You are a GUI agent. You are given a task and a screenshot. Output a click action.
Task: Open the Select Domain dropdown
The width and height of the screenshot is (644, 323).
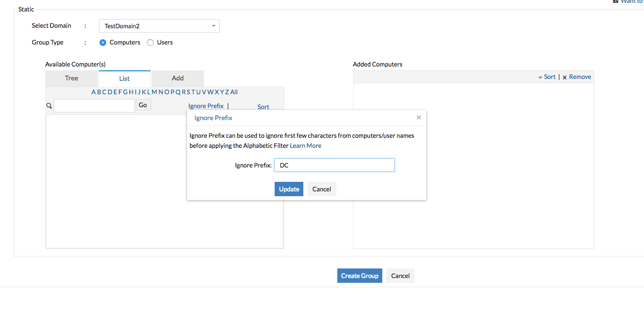[159, 26]
